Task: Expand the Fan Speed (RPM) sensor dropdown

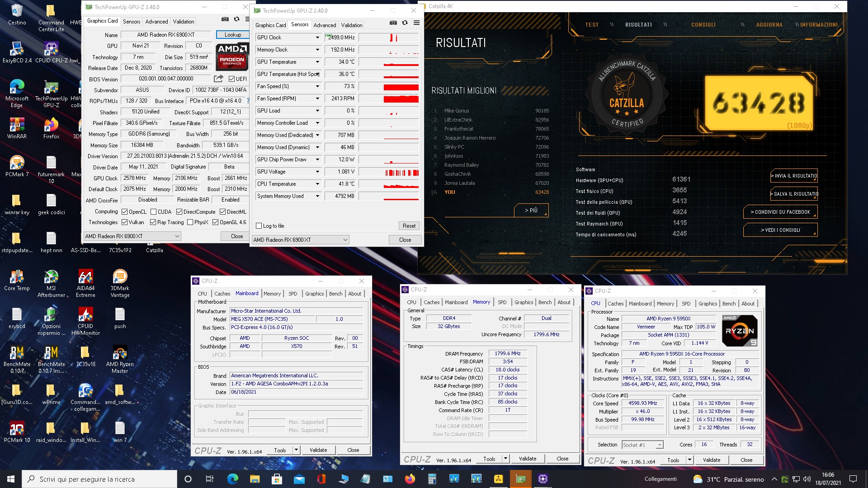Action: 317,99
